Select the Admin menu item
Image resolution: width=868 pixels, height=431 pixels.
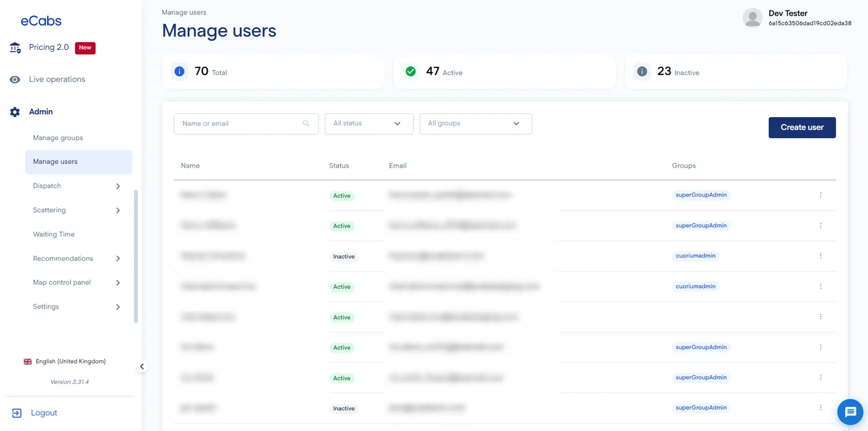[41, 112]
